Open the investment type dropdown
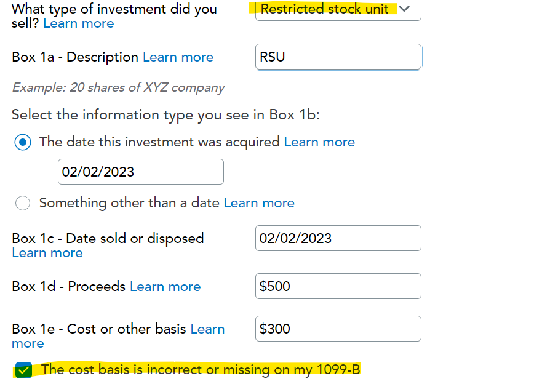 337,10
